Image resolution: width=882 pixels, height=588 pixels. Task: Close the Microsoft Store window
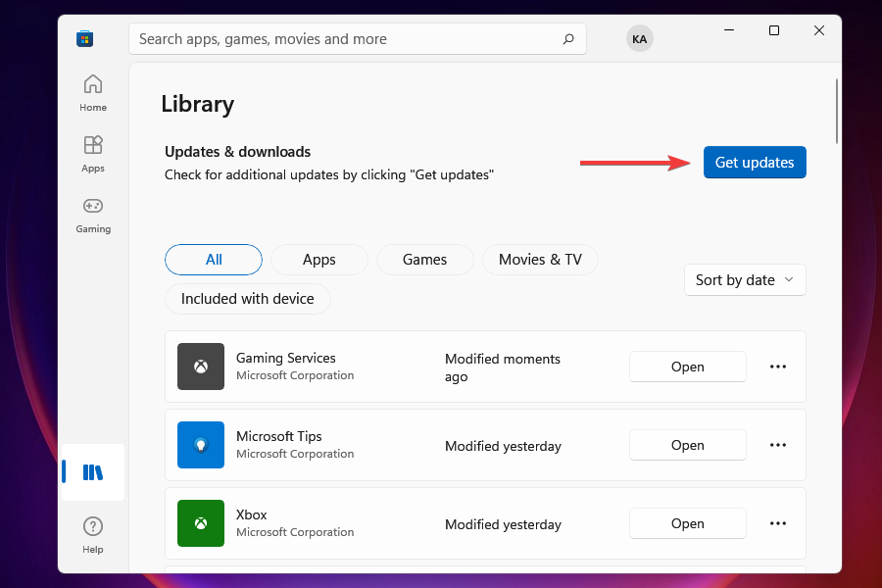click(819, 30)
